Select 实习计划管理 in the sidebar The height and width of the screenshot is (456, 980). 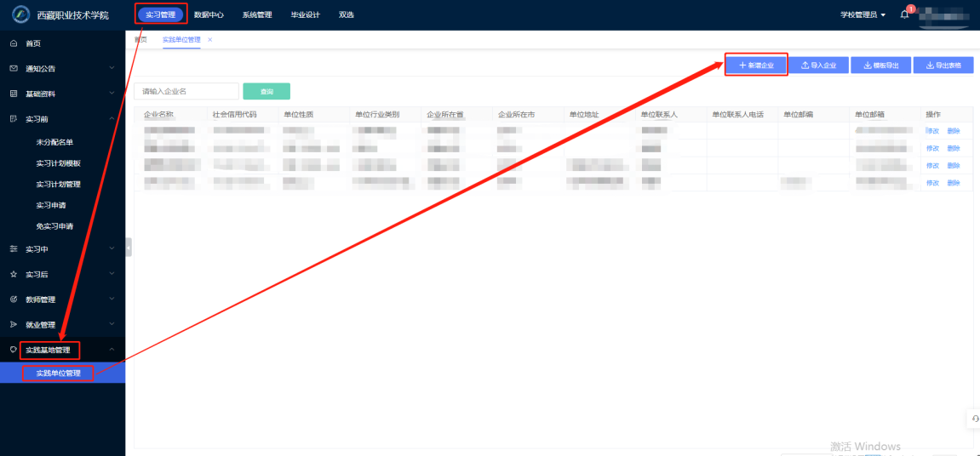58,184
